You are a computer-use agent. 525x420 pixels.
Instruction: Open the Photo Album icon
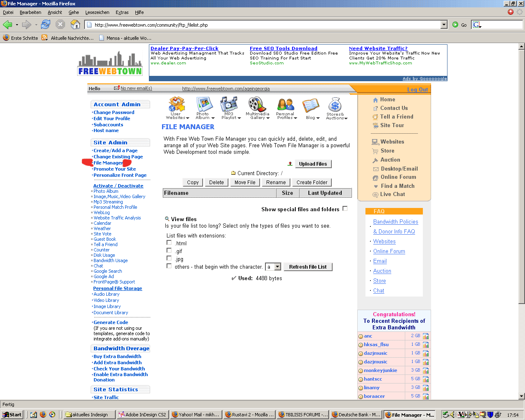204,104
